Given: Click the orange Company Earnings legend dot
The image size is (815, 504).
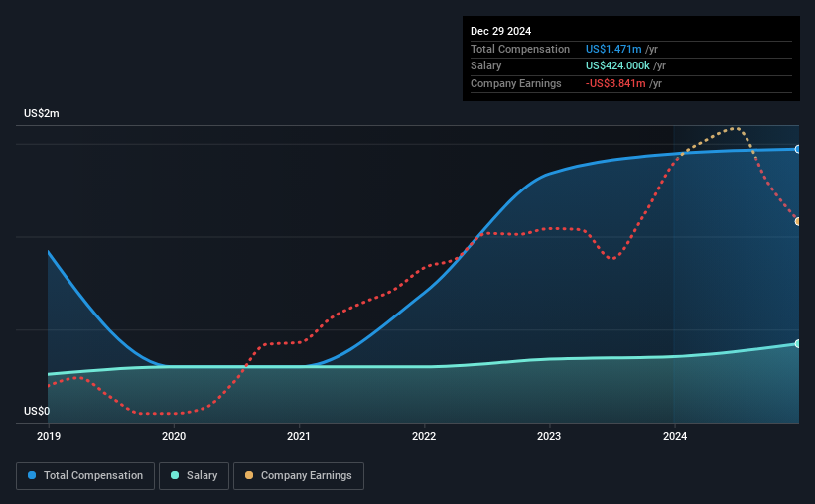Looking at the screenshot, I should (249, 475).
